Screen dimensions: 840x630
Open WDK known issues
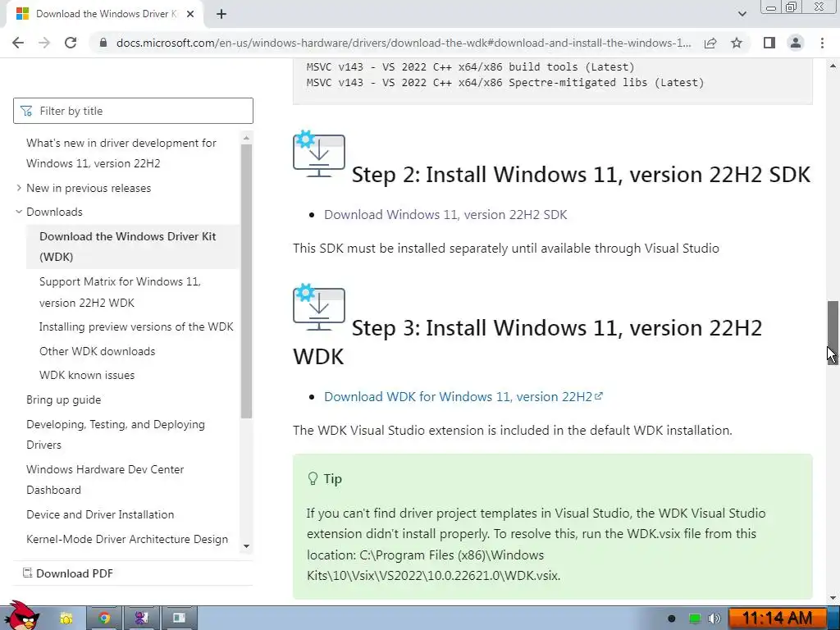click(x=87, y=376)
